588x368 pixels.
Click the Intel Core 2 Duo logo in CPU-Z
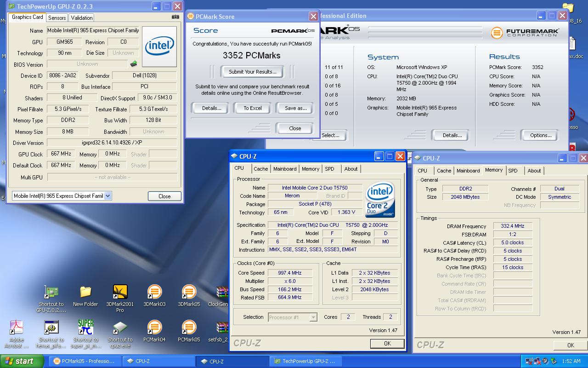pyautogui.click(x=379, y=200)
